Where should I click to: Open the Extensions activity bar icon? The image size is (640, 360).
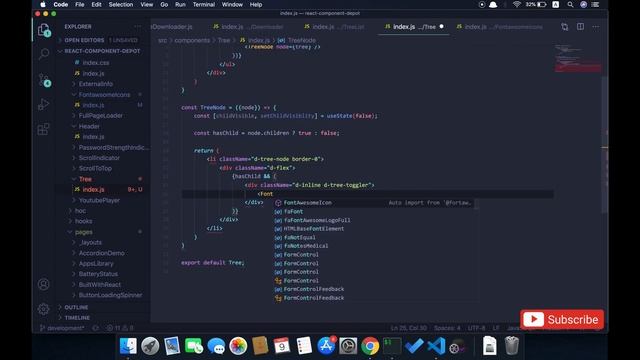click(44, 129)
